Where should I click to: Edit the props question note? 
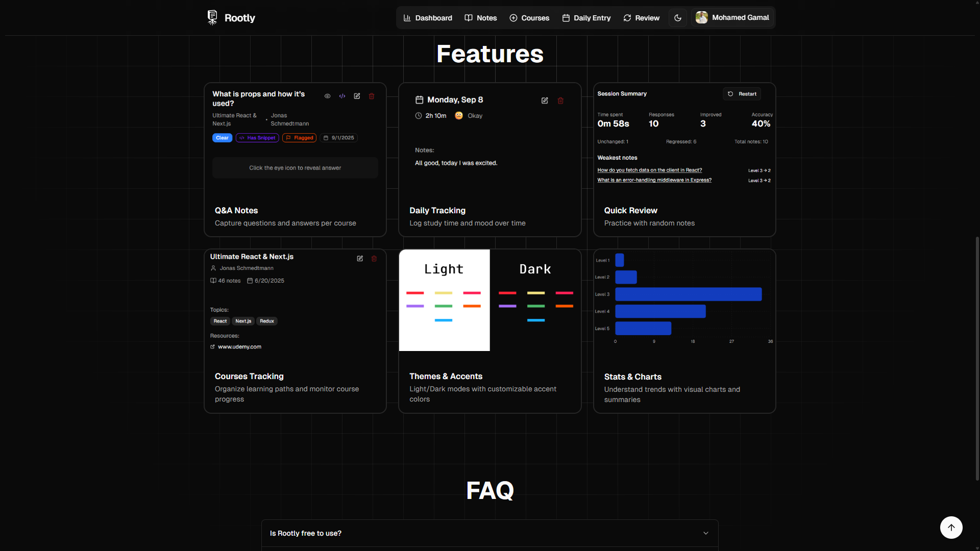[357, 96]
